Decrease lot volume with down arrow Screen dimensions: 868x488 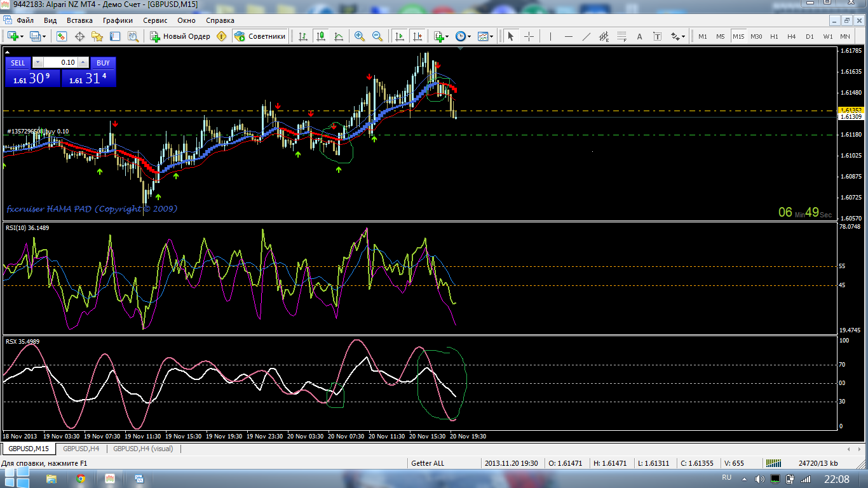[x=36, y=63]
